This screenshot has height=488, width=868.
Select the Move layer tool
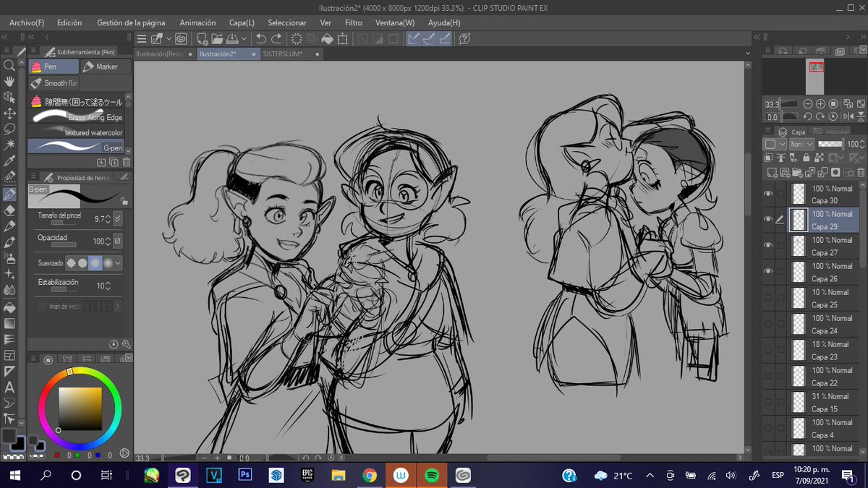[9, 114]
